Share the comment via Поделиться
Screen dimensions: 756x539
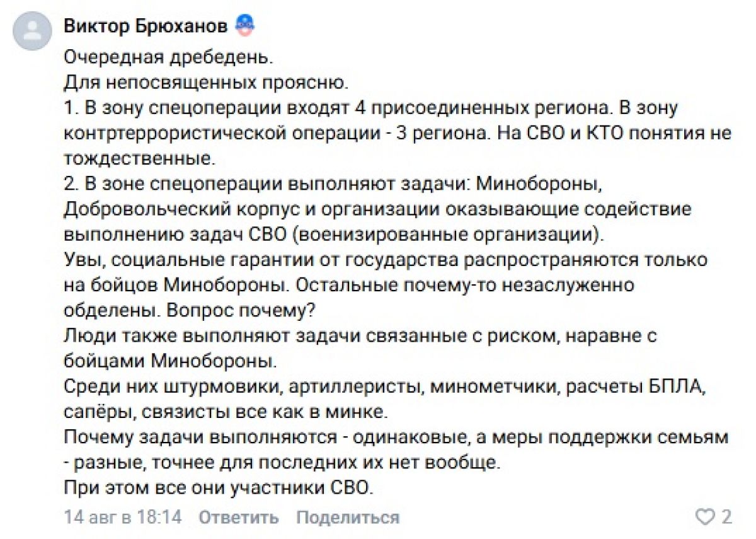(348, 518)
